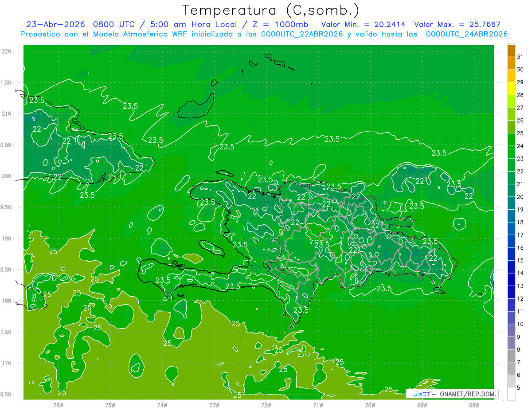Click the 20N latitude axis label
This screenshot has height=411, width=532.
[7, 176]
